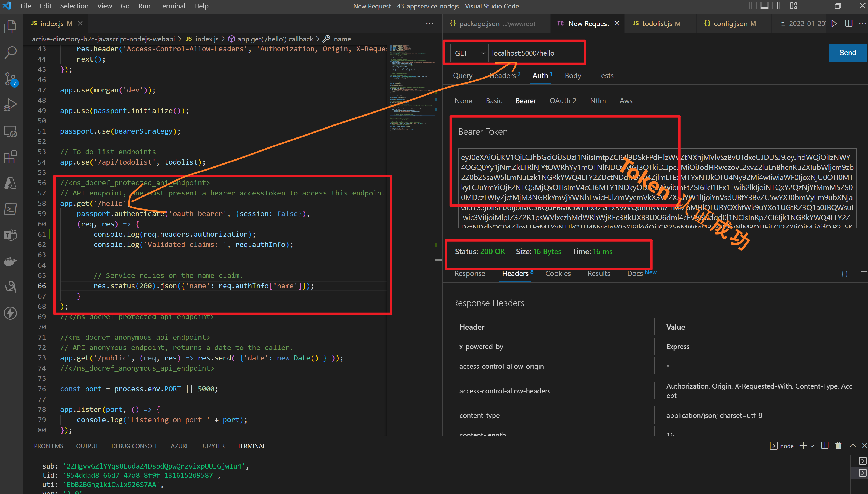Expand breadcrumb folder active-directory-b2c-javascript-nodejs-webapi

click(x=103, y=39)
